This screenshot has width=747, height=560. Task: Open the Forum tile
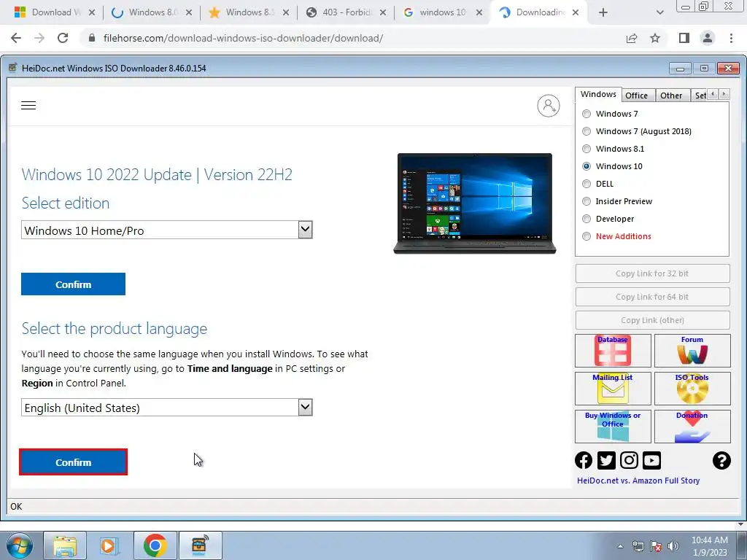(x=692, y=351)
